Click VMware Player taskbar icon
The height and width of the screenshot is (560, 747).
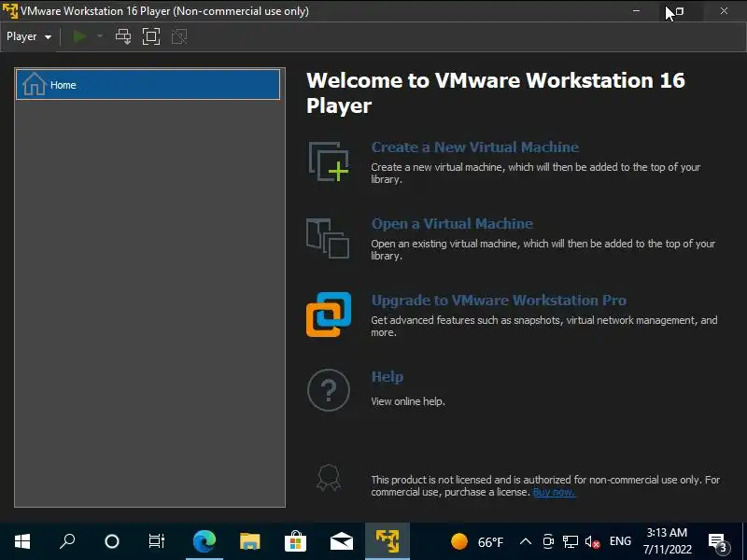[388, 541]
